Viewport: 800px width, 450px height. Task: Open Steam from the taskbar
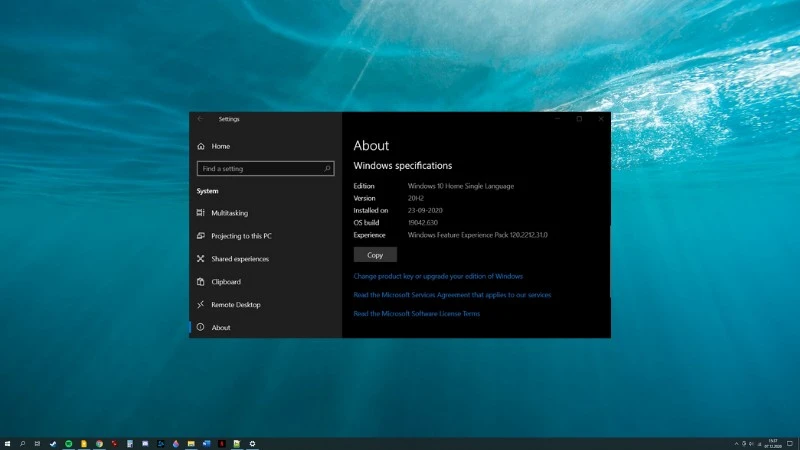click(x=53, y=444)
